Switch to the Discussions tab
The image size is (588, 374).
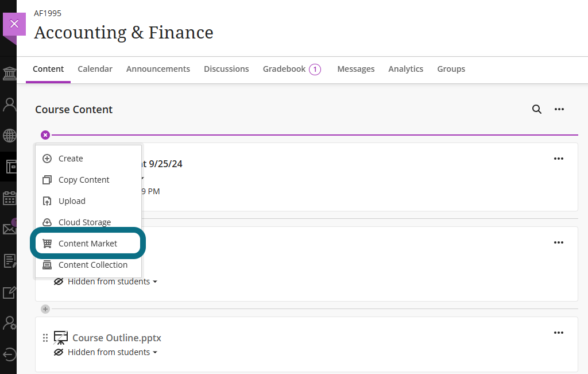coord(226,69)
